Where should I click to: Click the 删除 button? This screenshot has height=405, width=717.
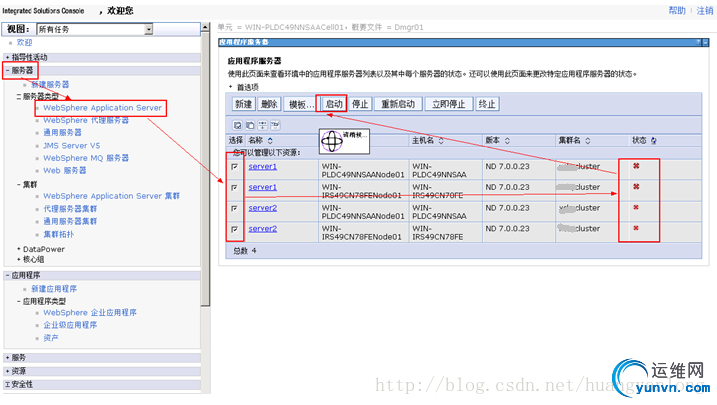(269, 104)
